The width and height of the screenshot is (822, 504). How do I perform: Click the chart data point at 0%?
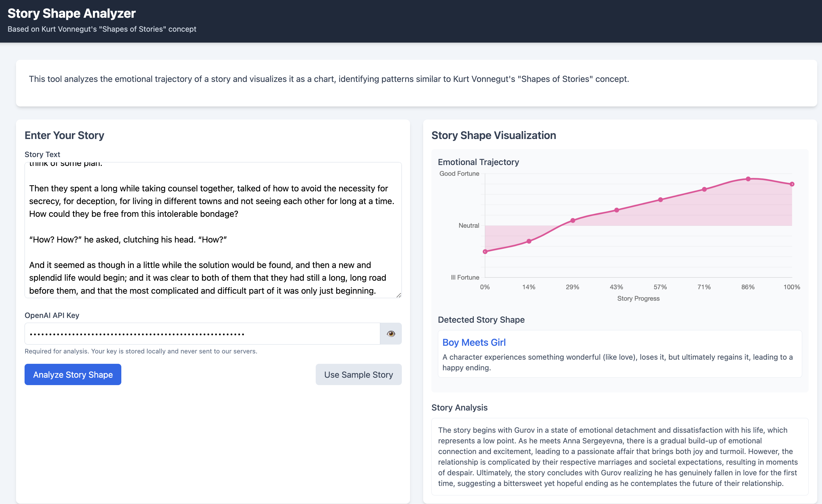(485, 251)
